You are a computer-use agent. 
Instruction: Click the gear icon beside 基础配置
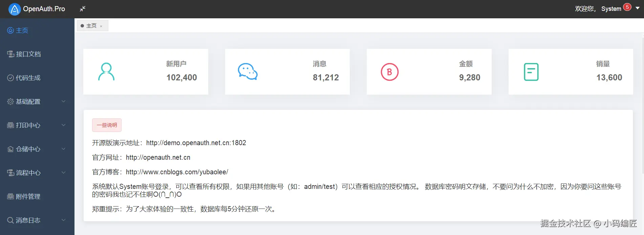[x=10, y=101]
